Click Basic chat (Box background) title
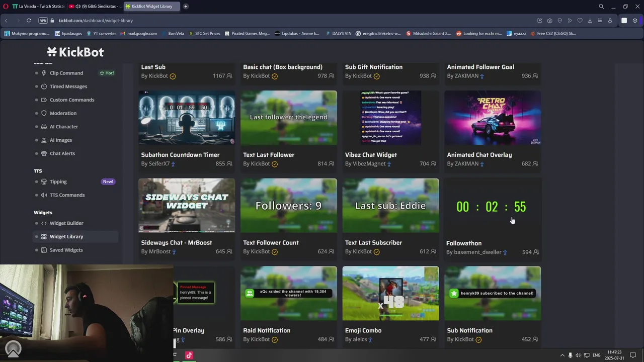Image resolution: width=644 pixels, height=362 pixels. tap(283, 67)
